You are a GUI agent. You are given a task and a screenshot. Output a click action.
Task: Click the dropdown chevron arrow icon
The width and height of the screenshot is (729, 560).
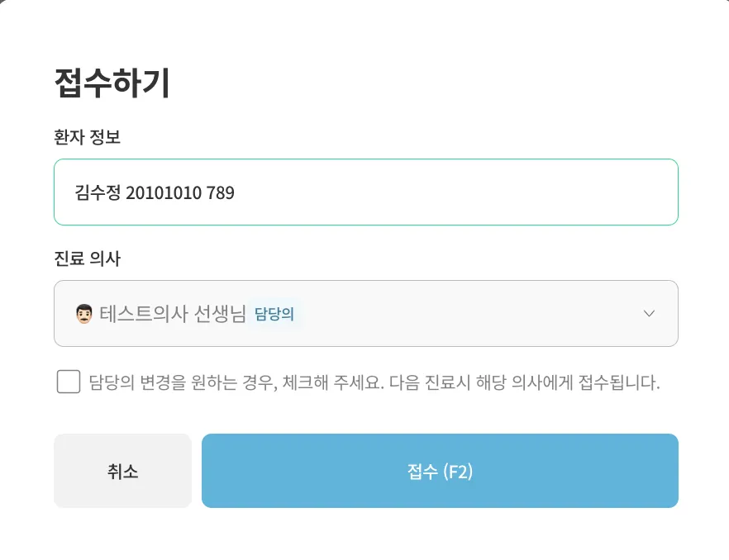(x=649, y=314)
